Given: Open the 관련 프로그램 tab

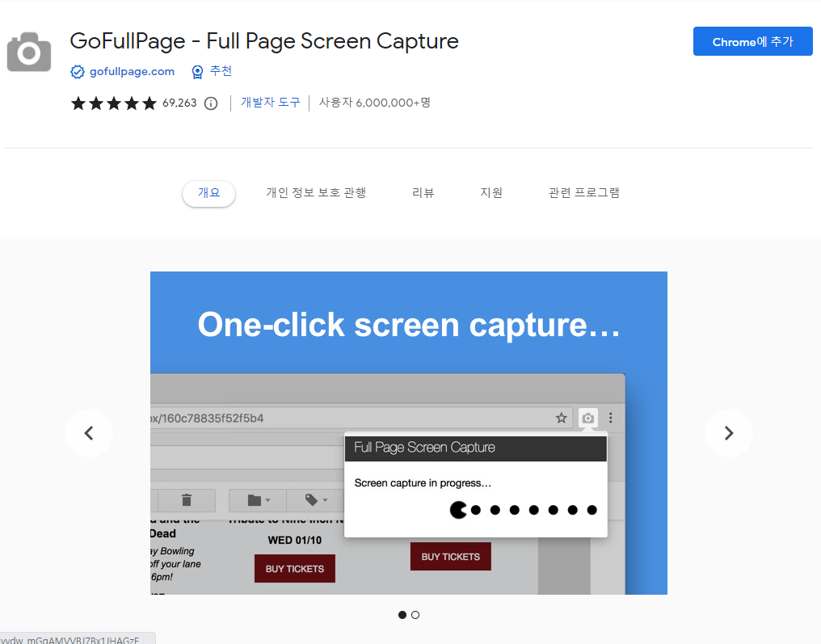Looking at the screenshot, I should coord(583,192).
